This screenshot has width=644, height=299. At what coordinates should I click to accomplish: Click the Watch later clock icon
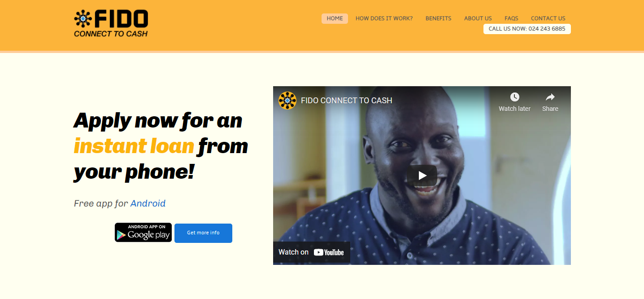[514, 97]
